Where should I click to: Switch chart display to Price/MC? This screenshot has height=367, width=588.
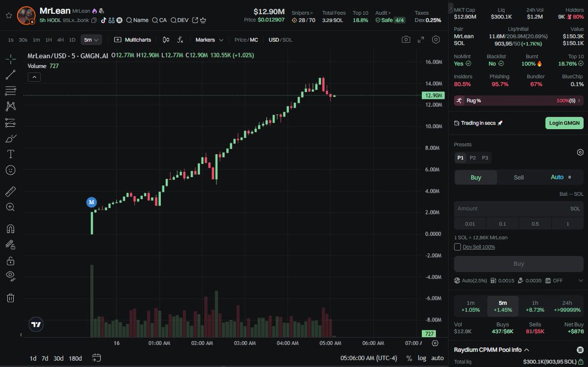[x=246, y=40]
